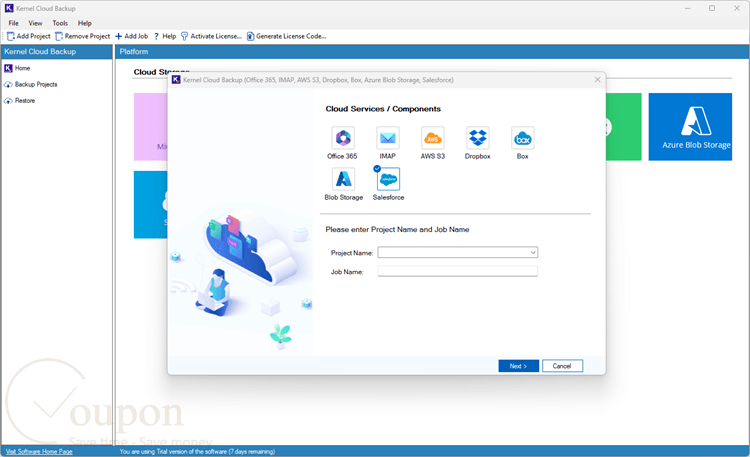The height and width of the screenshot is (457, 750).
Task: Click the selected Salesforce service icon
Action: click(x=388, y=179)
